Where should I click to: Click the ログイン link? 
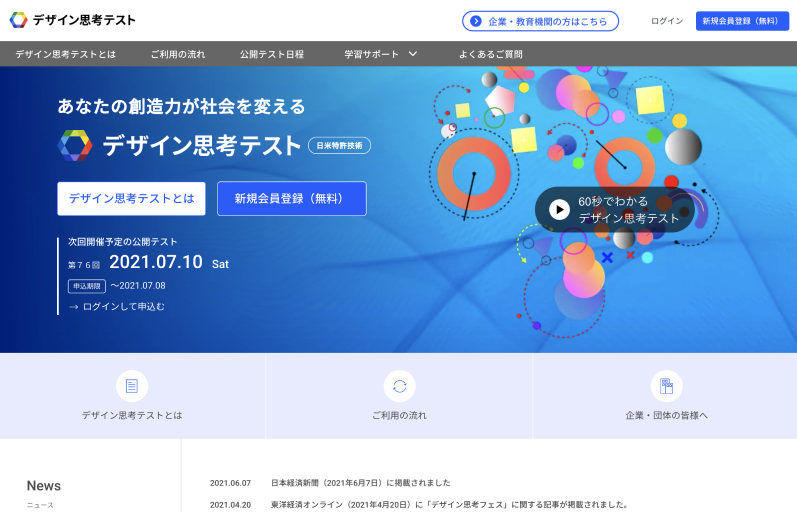tap(667, 21)
